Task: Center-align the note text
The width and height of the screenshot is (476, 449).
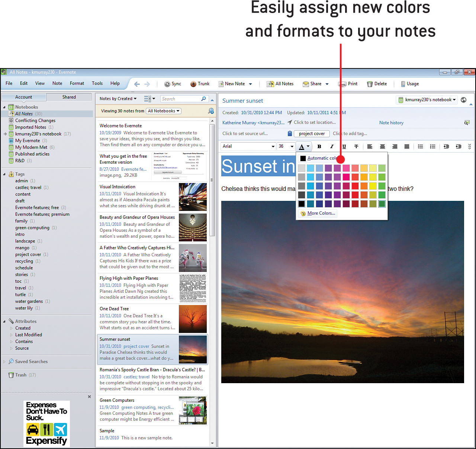Action: [382, 147]
